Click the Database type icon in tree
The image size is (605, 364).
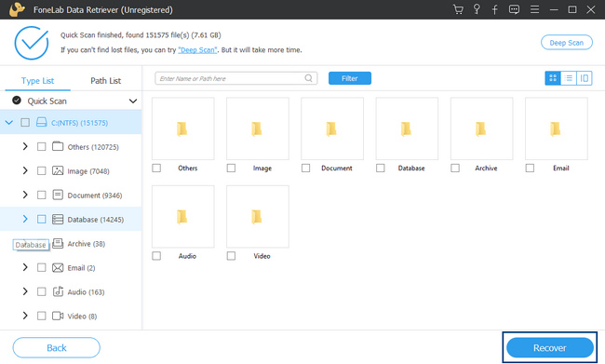click(58, 220)
